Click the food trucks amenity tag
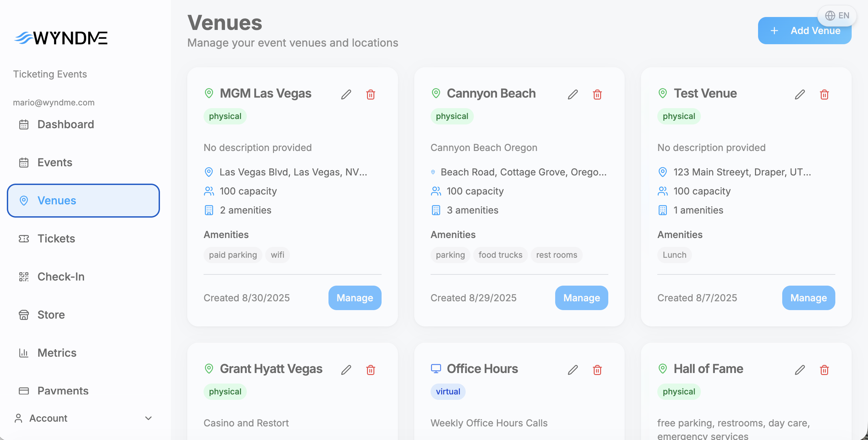The image size is (868, 440). coord(500,255)
